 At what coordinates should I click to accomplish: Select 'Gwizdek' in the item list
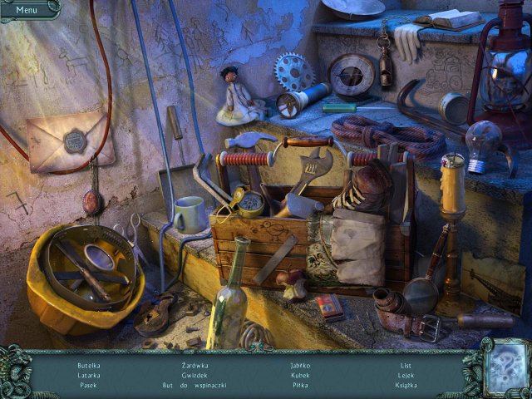pos(195,376)
